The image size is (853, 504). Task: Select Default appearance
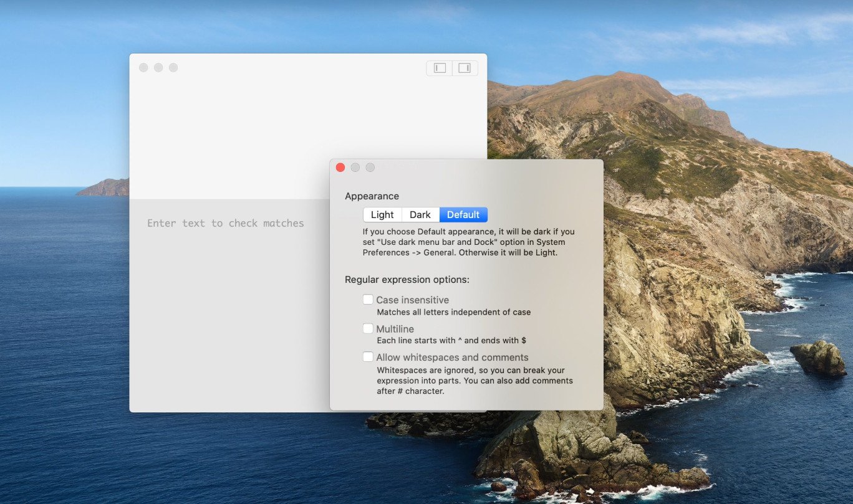click(463, 214)
